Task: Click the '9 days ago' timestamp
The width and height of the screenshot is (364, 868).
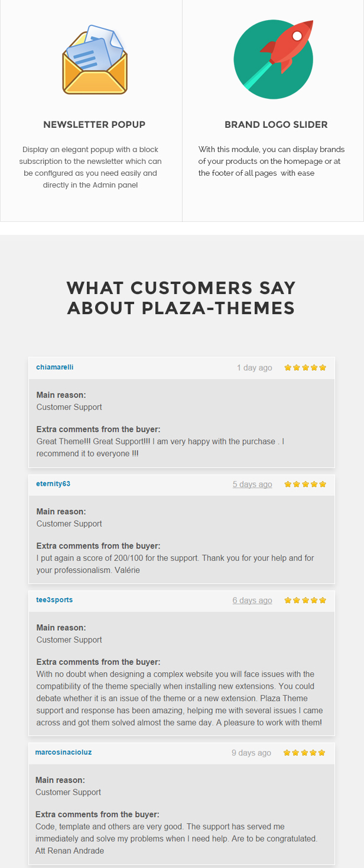Action: (251, 753)
